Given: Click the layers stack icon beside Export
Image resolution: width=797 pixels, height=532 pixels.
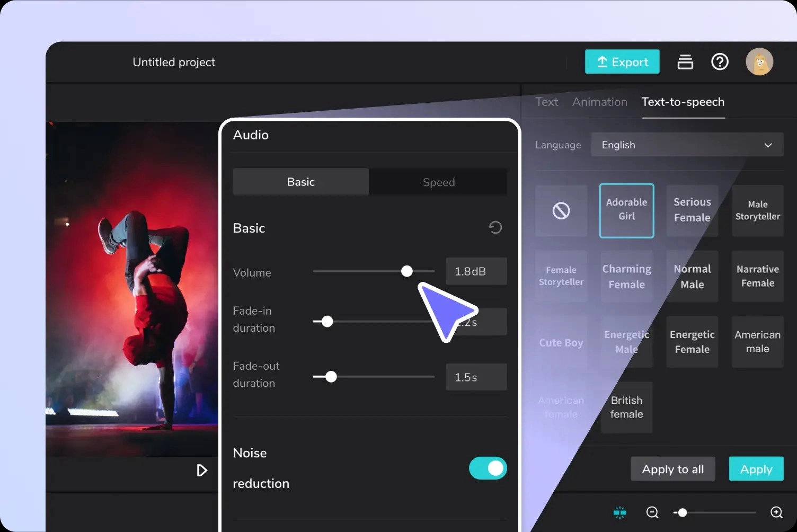Looking at the screenshot, I should 685,62.
